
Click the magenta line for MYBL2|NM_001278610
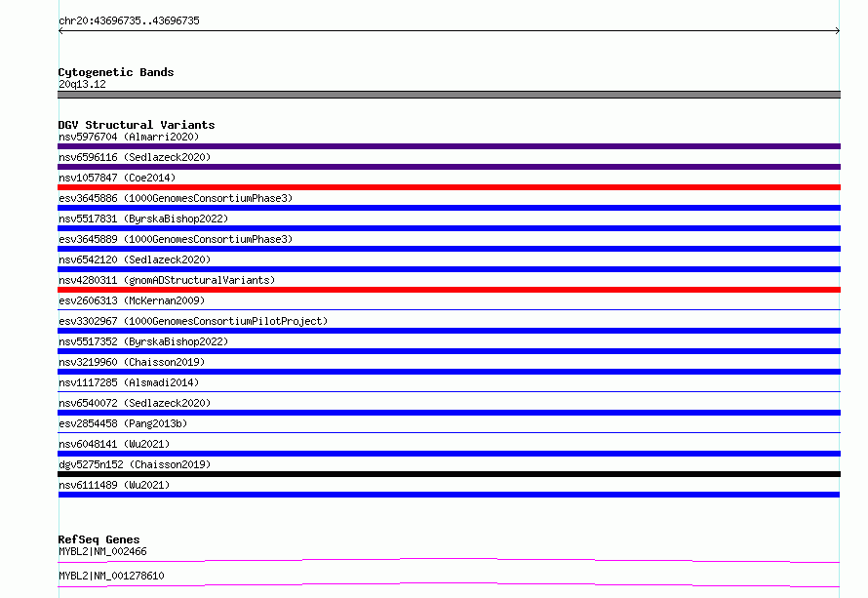point(449,584)
